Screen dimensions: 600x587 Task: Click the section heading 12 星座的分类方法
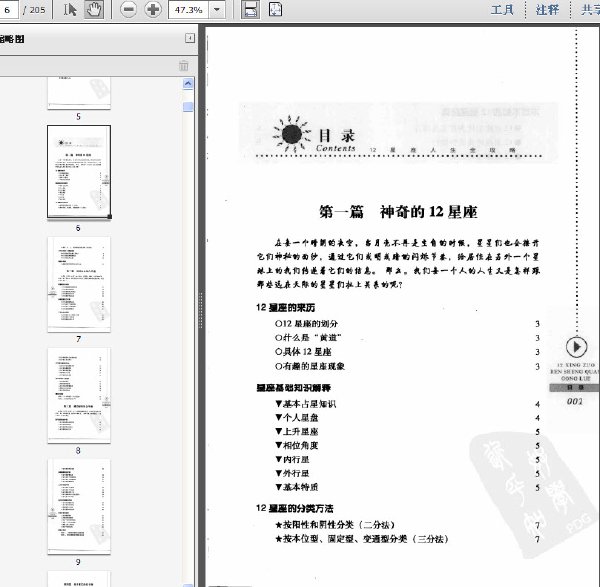(x=295, y=509)
